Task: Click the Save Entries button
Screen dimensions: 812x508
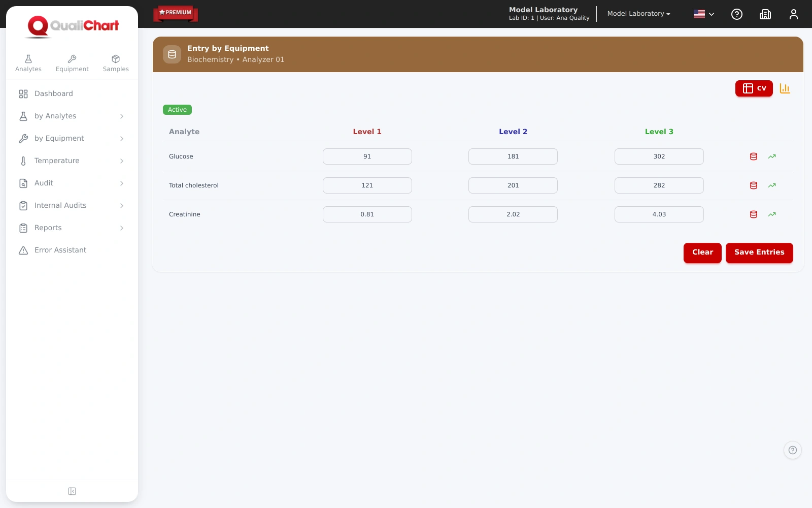Action: point(759,252)
